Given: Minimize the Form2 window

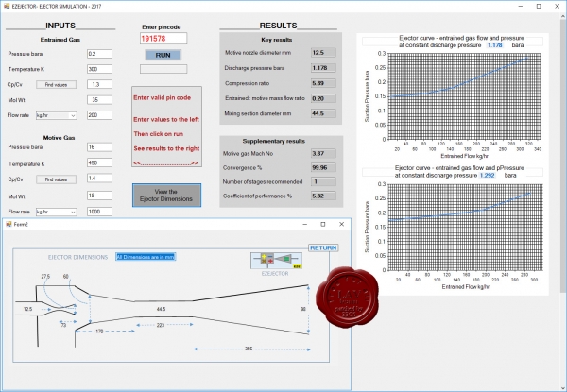Looking at the screenshot, I should (x=305, y=225).
